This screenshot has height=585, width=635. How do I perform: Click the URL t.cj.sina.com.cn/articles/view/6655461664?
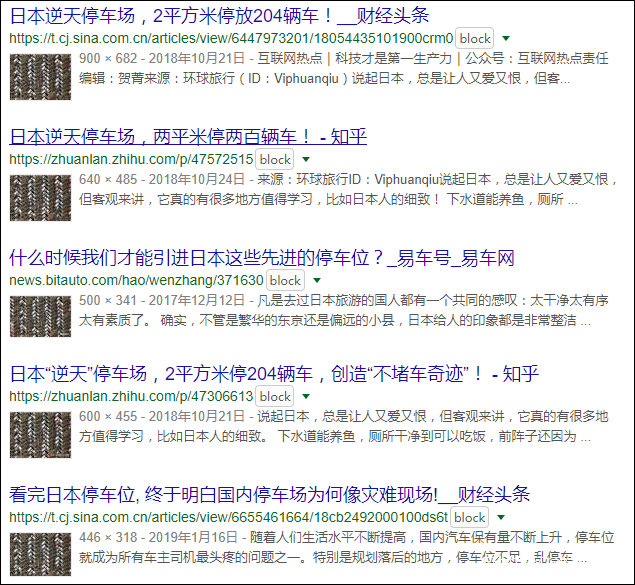point(228,517)
